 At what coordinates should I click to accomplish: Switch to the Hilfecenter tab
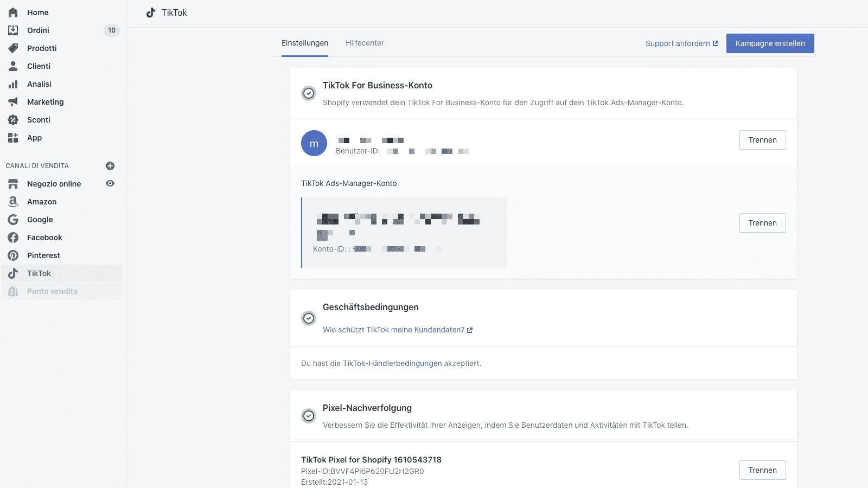click(365, 43)
